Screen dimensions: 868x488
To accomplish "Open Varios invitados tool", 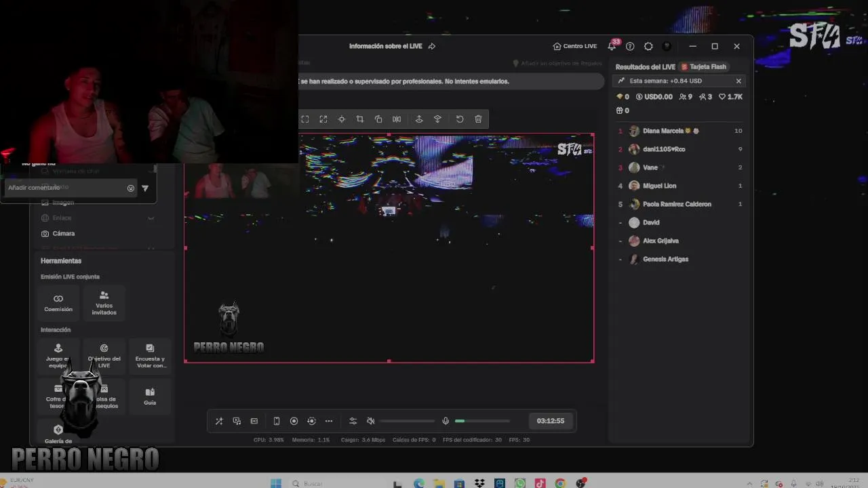I will (104, 303).
